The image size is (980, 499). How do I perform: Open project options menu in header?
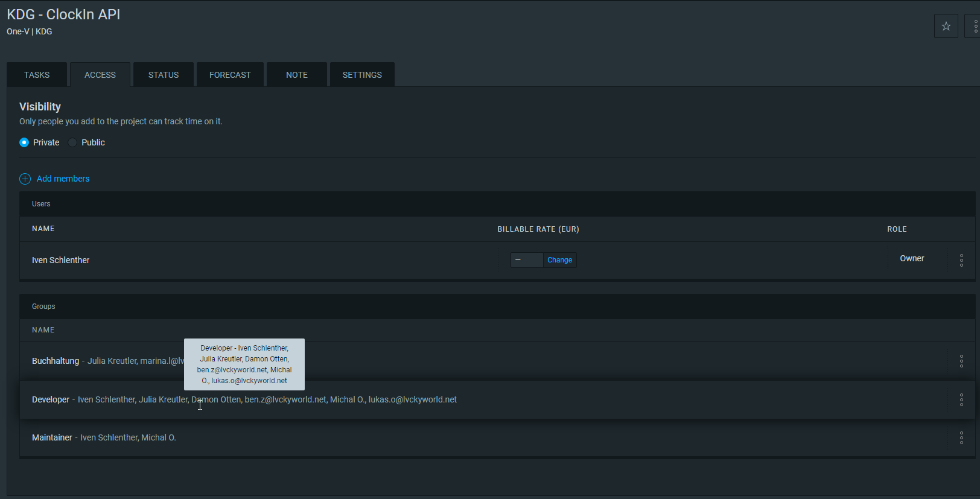pyautogui.click(x=974, y=26)
